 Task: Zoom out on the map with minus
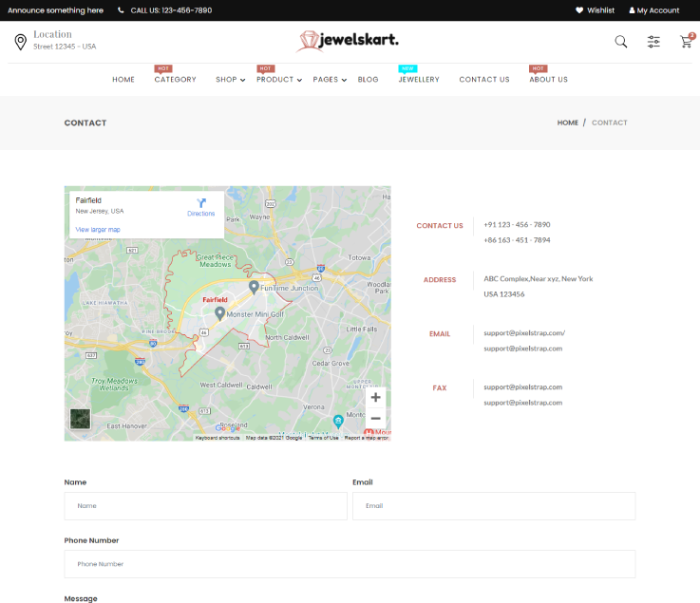(375, 419)
